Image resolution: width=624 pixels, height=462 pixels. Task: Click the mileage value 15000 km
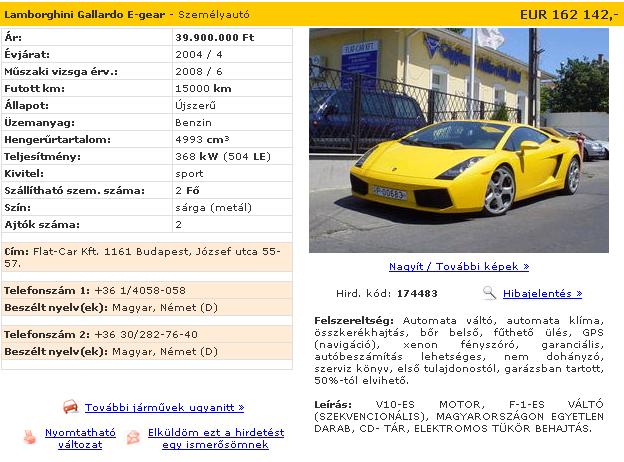click(203, 88)
